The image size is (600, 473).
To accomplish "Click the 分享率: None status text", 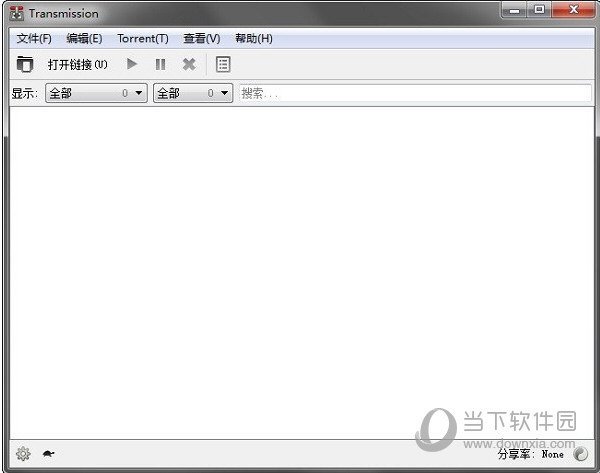I will click(x=531, y=454).
